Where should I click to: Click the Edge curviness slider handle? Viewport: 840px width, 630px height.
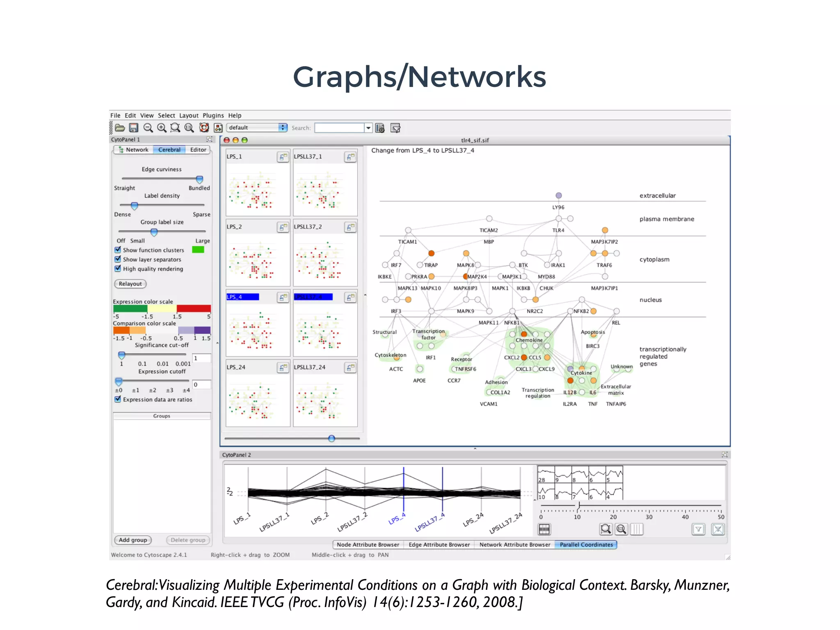199,179
